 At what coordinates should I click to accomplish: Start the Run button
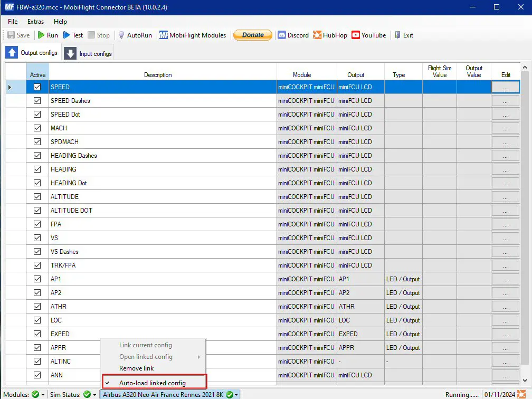tap(48, 35)
